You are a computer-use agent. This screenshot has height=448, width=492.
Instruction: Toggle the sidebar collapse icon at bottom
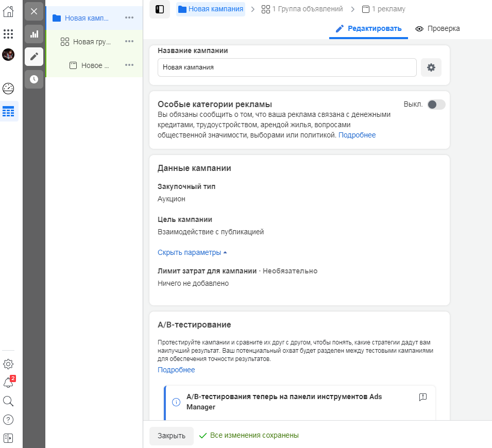(8, 438)
